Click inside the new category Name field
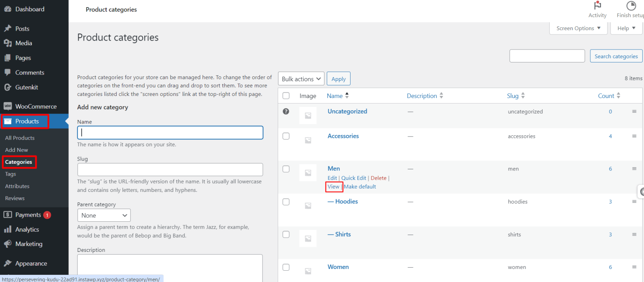This screenshot has height=282, width=644. click(170, 132)
